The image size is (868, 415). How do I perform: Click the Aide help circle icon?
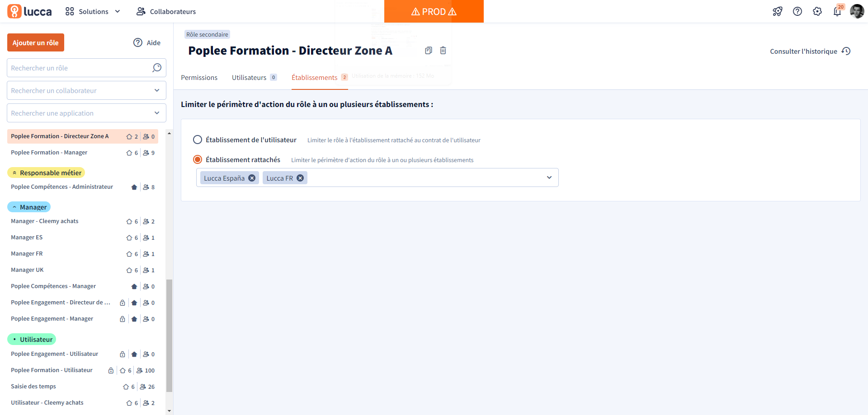click(x=138, y=42)
